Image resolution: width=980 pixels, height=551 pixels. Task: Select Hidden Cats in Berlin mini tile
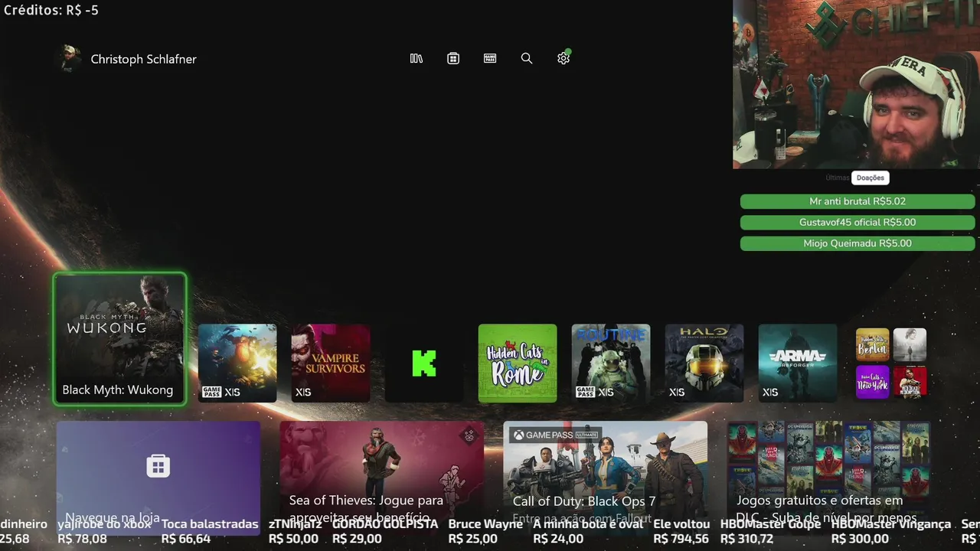tap(872, 344)
